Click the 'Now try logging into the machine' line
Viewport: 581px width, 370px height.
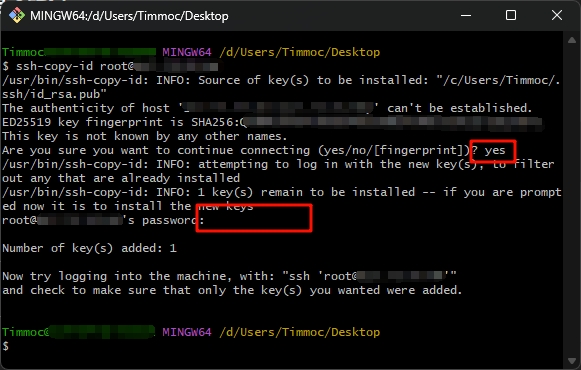229,276
